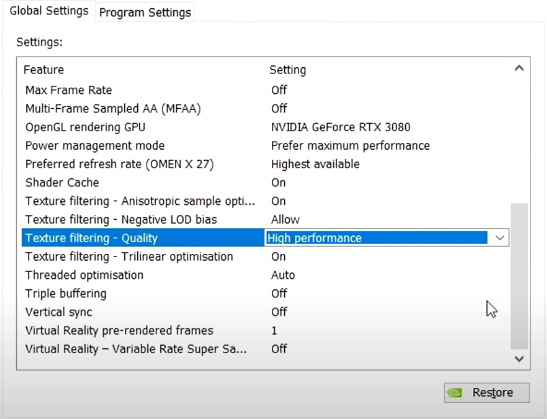Select the Vertical sync feature
Viewport: 547px width, 419px height.
[59, 312]
